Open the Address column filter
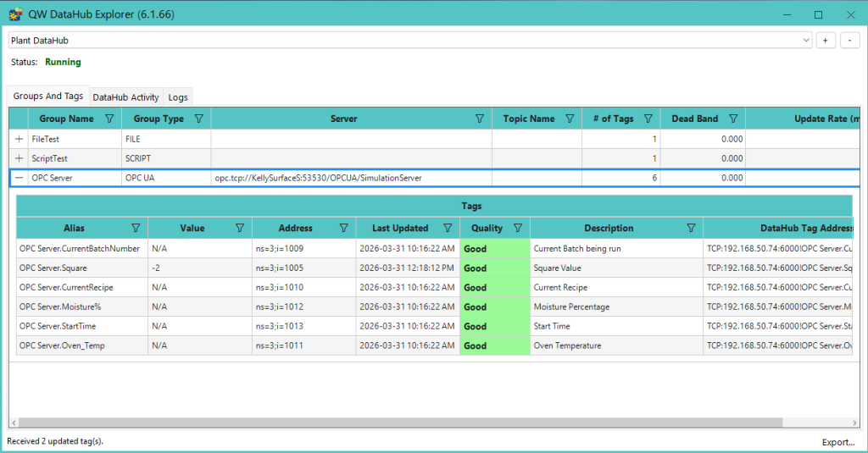The image size is (868, 453). click(344, 228)
